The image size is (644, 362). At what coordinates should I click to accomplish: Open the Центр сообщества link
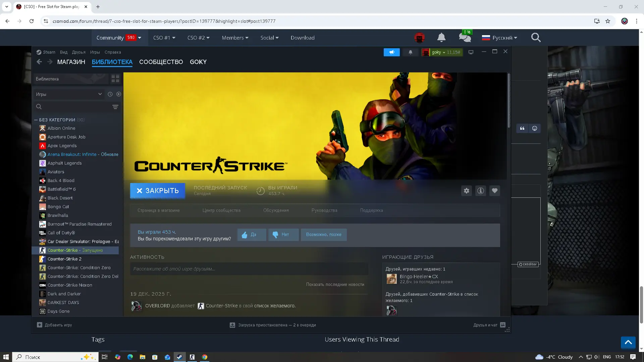(x=221, y=210)
